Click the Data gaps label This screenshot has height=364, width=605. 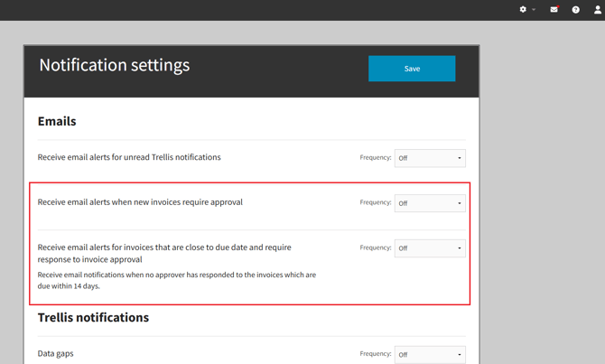pos(56,353)
